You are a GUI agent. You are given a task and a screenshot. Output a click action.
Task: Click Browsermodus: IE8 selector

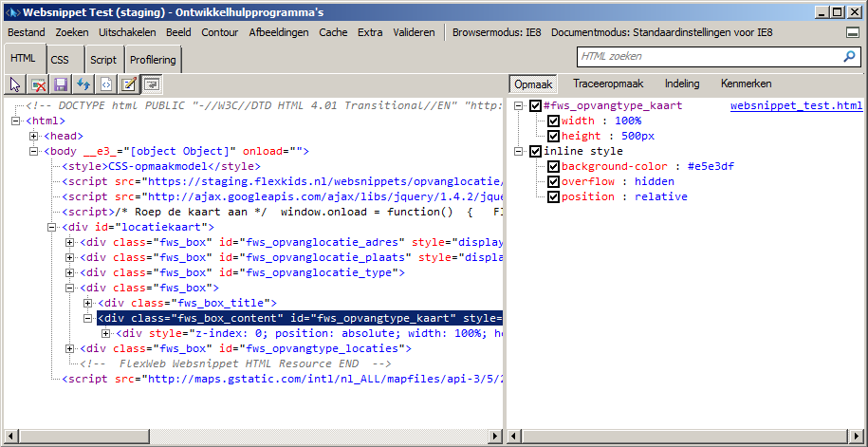pyautogui.click(x=496, y=32)
